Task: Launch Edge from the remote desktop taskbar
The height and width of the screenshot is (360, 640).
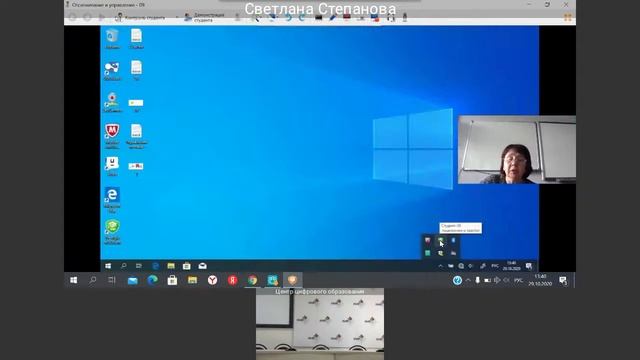Action: pos(156,266)
